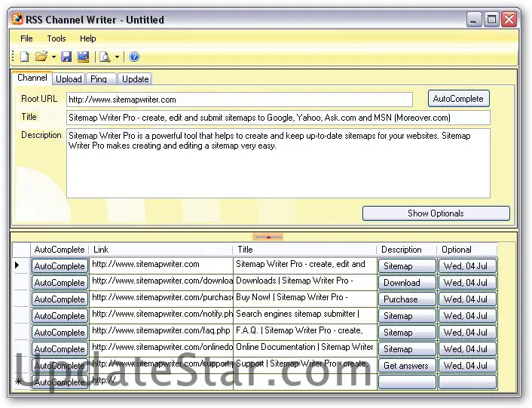Switch to the Ping tab
The image size is (532, 408).
[x=101, y=79]
